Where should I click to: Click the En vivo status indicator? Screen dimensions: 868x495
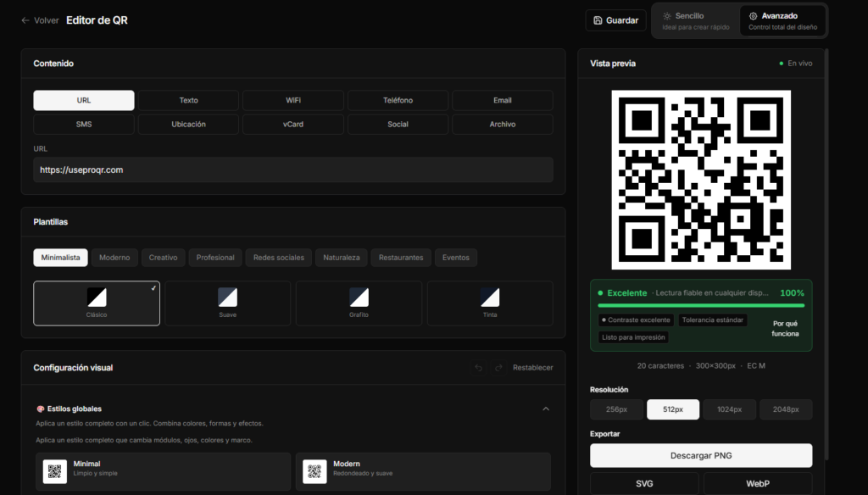point(795,64)
